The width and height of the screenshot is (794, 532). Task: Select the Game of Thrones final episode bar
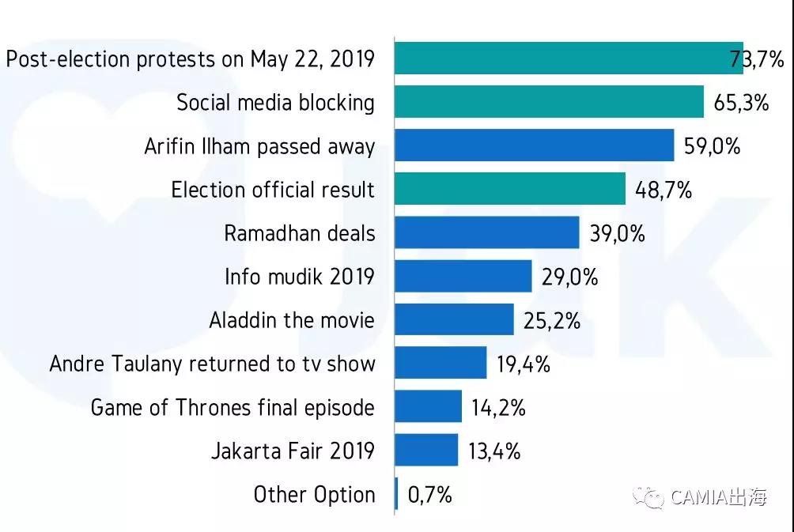point(428,407)
